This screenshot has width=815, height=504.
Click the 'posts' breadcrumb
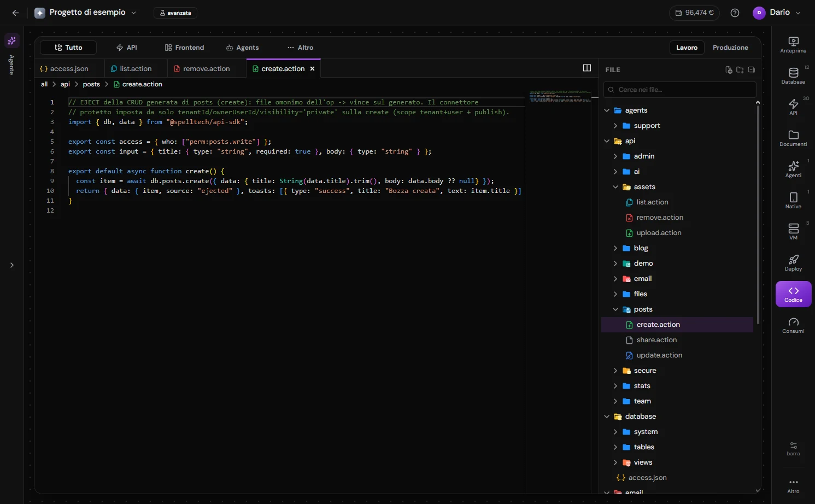(x=91, y=84)
